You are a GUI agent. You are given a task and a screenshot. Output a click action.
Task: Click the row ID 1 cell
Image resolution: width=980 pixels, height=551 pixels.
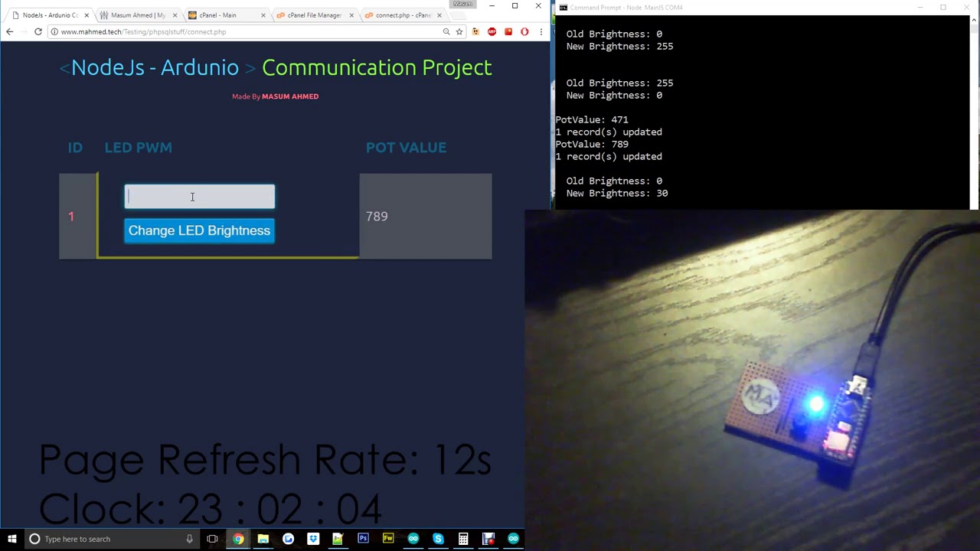click(x=77, y=217)
